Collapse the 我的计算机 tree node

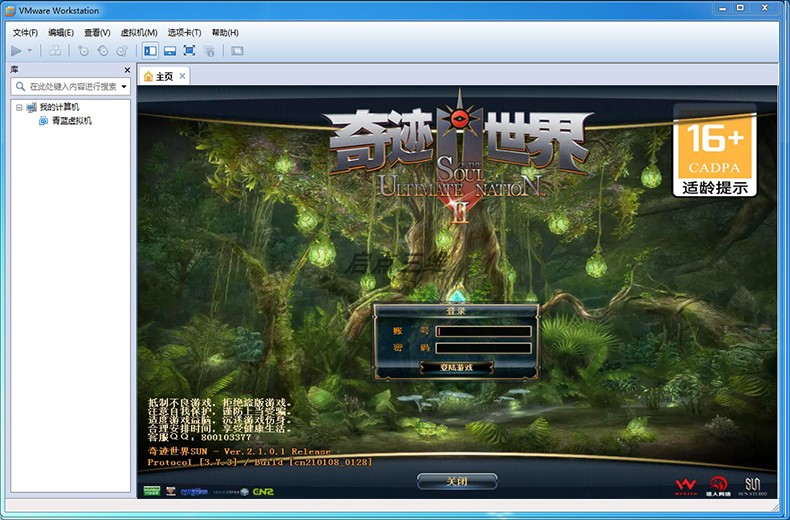tap(19, 107)
